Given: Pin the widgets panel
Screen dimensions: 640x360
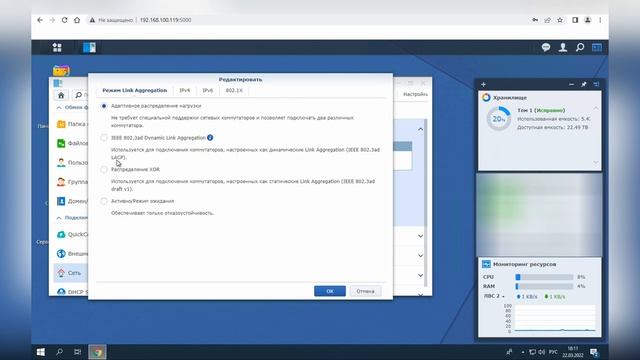Looking at the screenshot, I should point(584,84).
